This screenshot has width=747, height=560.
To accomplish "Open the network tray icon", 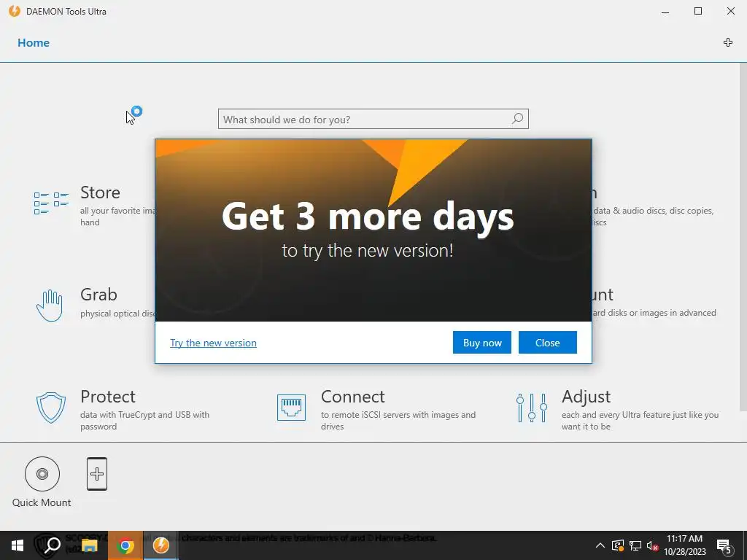I will click(635, 545).
